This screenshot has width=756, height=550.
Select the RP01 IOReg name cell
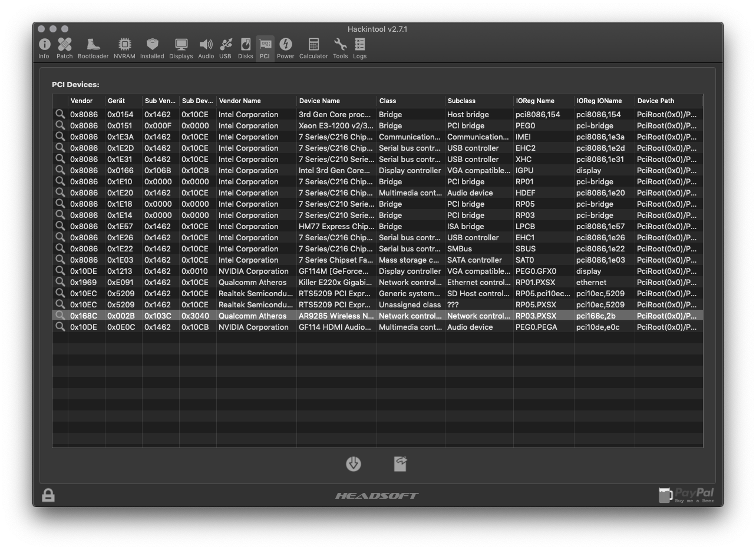tap(524, 181)
